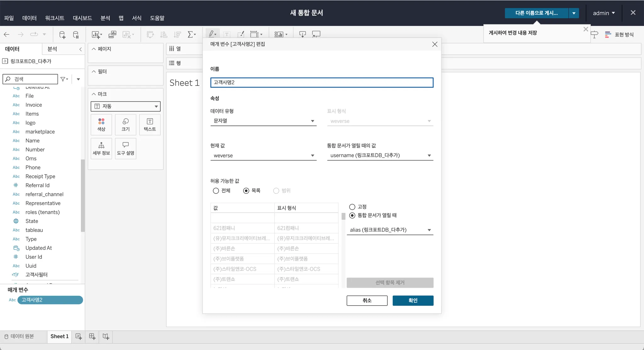
Task: Switch to the 분석 tab
Action: click(x=52, y=49)
